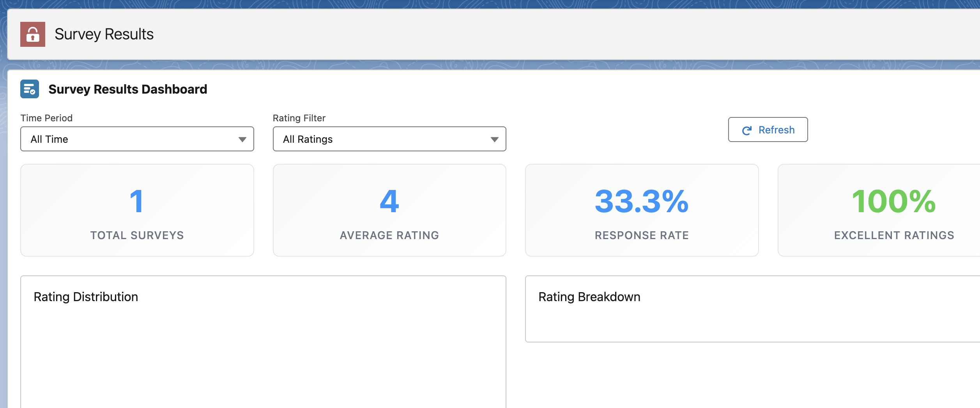
Task: Click the All Ratings dropdown arrow
Action: (x=495, y=139)
